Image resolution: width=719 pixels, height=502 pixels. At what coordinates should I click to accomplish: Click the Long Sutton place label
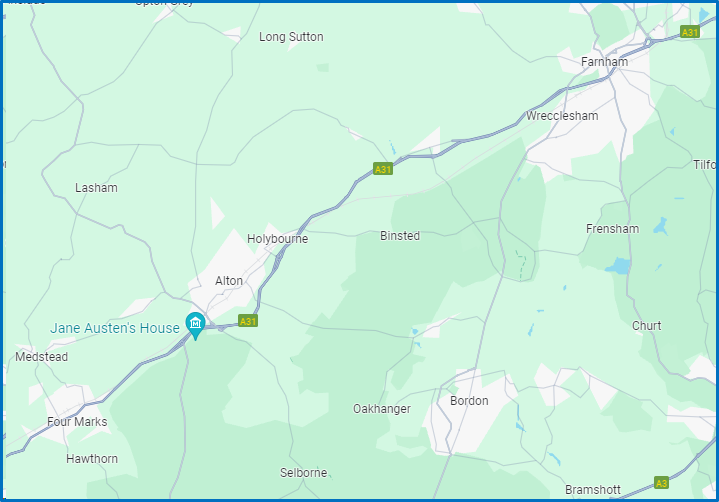[291, 37]
